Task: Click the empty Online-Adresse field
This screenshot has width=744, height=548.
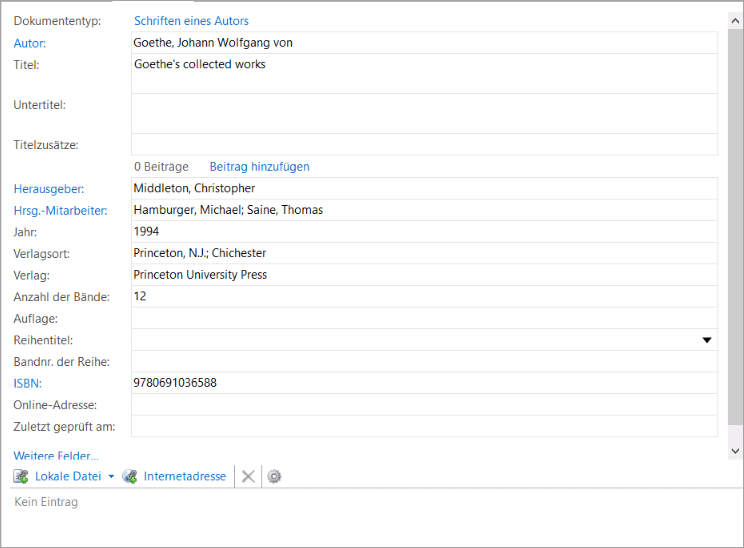Action: coord(424,404)
